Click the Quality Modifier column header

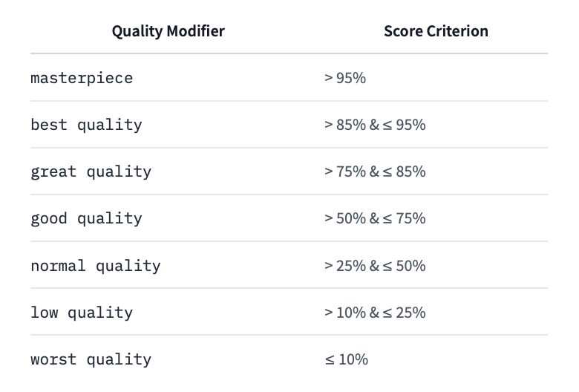(x=168, y=31)
